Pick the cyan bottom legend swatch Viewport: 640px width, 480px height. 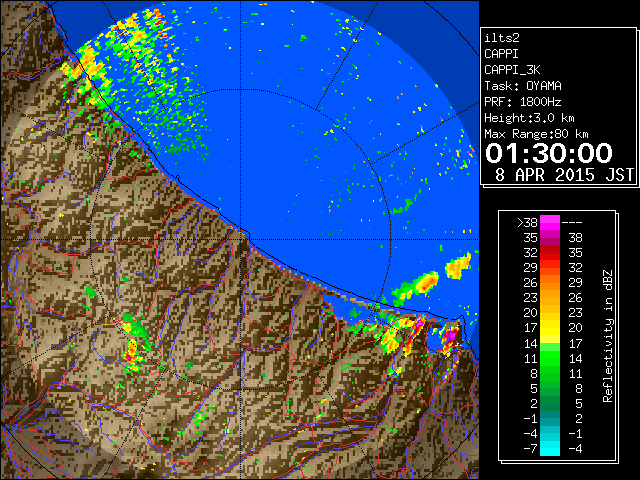tap(550, 449)
